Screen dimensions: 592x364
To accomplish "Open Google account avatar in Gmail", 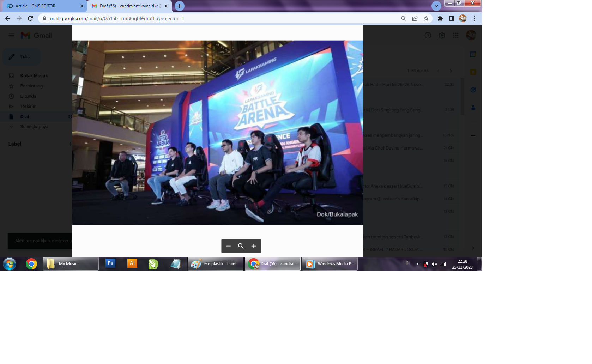I will coord(471,35).
